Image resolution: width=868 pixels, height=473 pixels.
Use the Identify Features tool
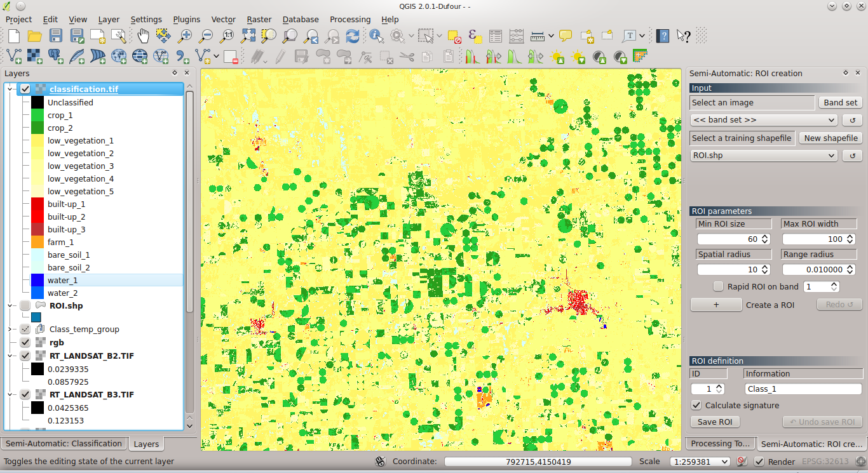click(x=376, y=36)
